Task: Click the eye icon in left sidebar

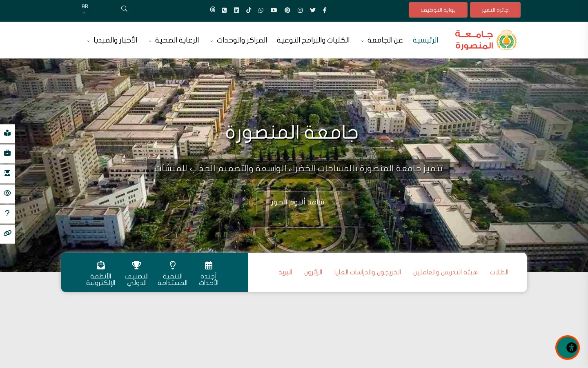Action: click(x=7, y=193)
